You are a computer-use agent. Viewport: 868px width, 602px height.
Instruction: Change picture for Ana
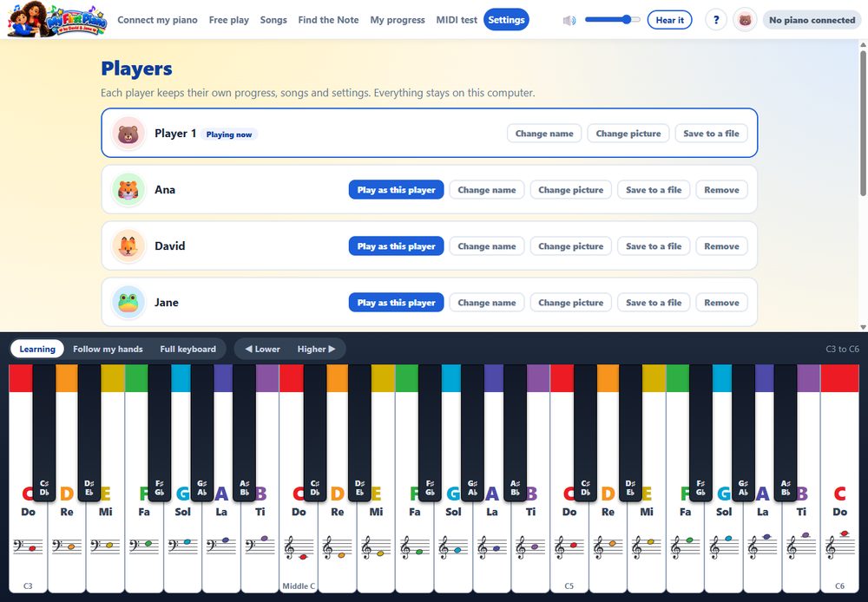point(571,190)
